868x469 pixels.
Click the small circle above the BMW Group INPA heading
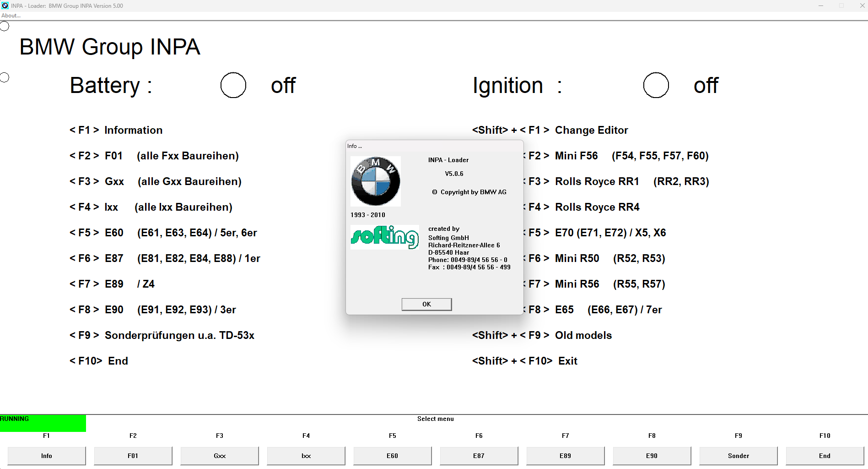(x=5, y=26)
